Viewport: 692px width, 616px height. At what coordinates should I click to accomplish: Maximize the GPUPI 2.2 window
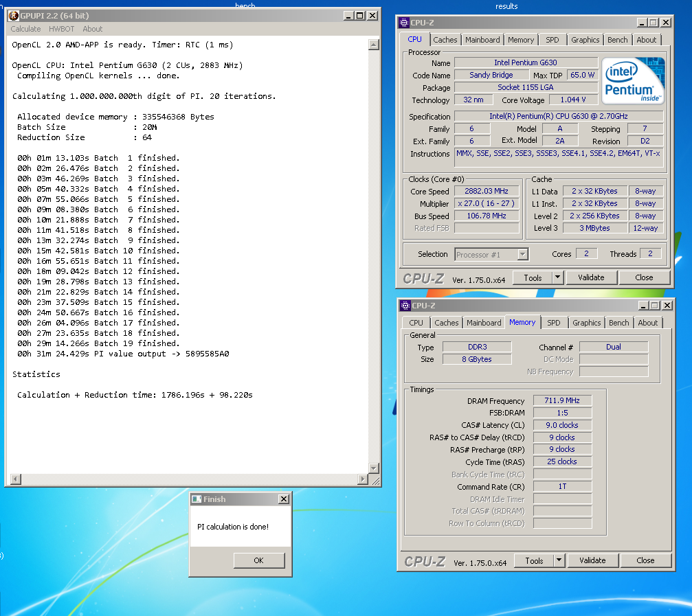point(360,16)
